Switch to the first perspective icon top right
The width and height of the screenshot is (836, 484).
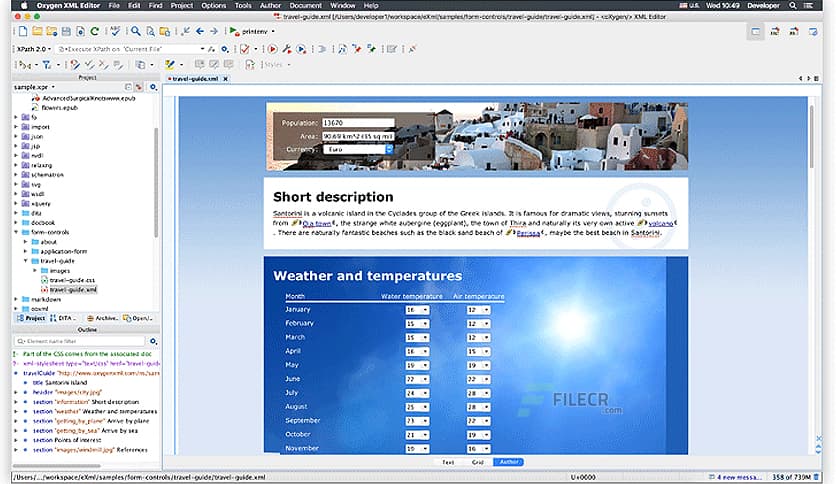tap(755, 32)
